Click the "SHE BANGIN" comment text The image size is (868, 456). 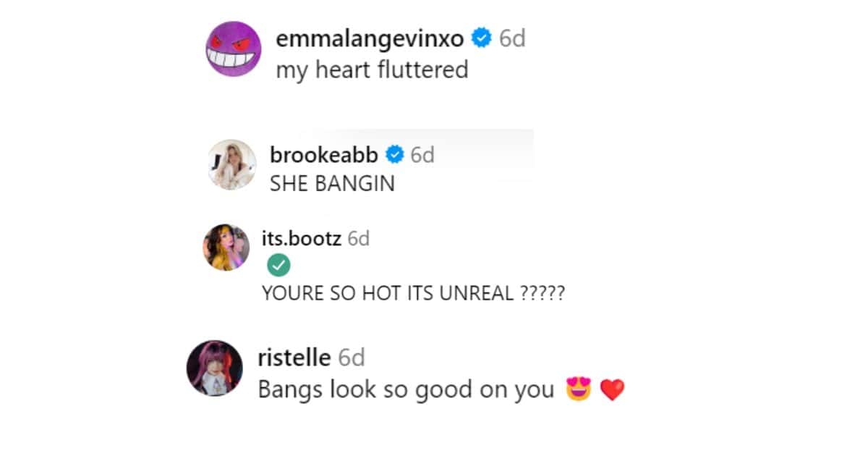[x=332, y=184]
